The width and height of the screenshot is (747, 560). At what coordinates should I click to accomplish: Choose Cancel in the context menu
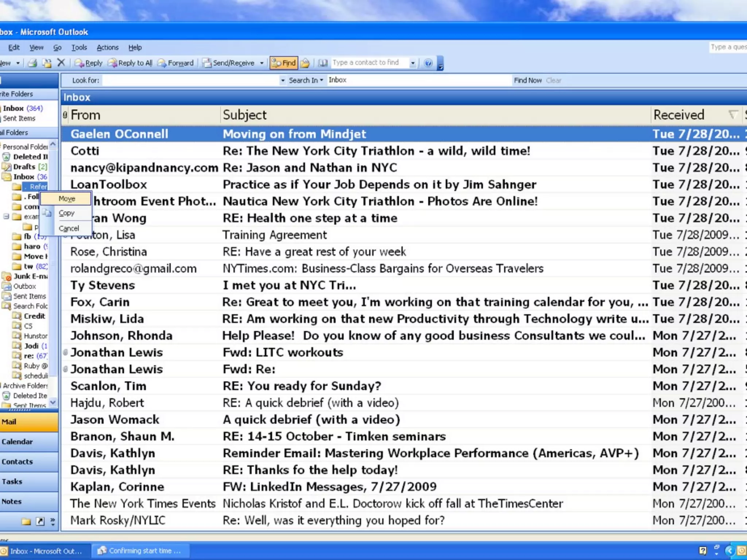tap(69, 229)
